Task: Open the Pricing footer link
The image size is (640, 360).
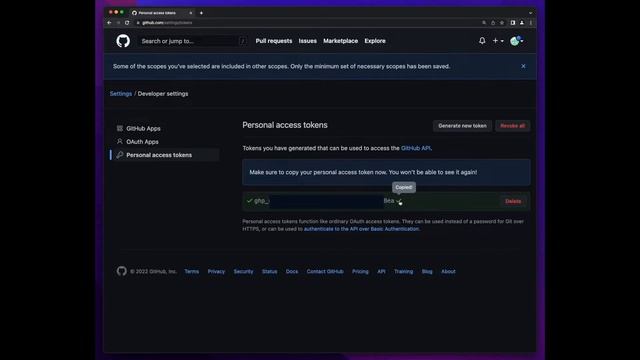Action: [360, 271]
